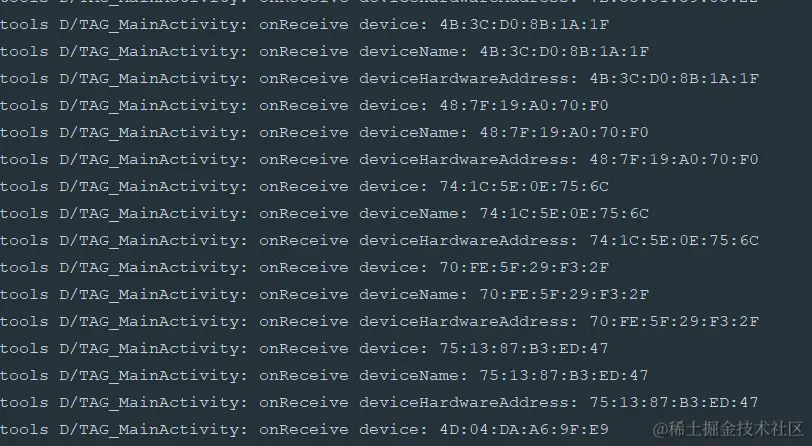Click log line device: 75:13:87:B3:ED:47
812x446 pixels.
(x=304, y=348)
